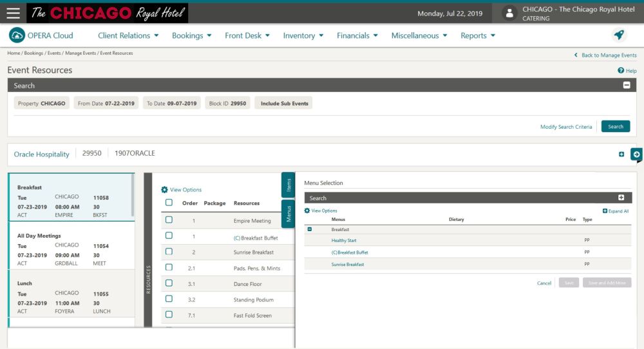Screen dimensions: 644x349
Task: Click Modify Search Criteria link
Action: (x=566, y=127)
